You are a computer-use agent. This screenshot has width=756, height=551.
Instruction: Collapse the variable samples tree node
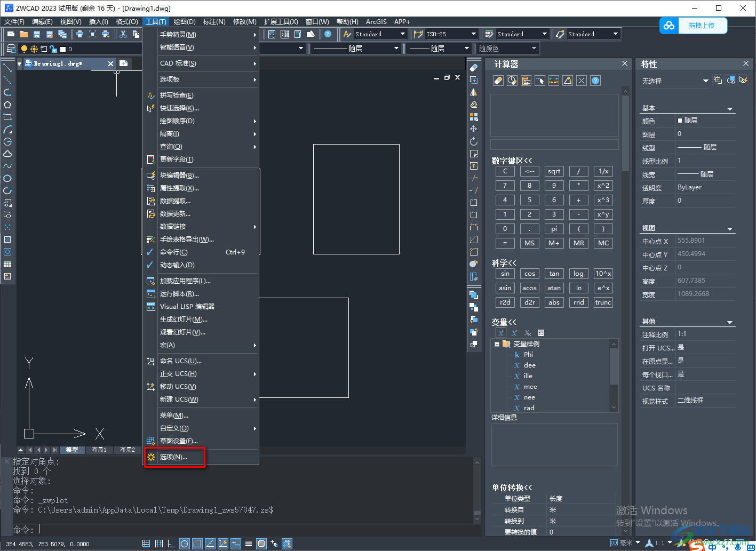(497, 344)
